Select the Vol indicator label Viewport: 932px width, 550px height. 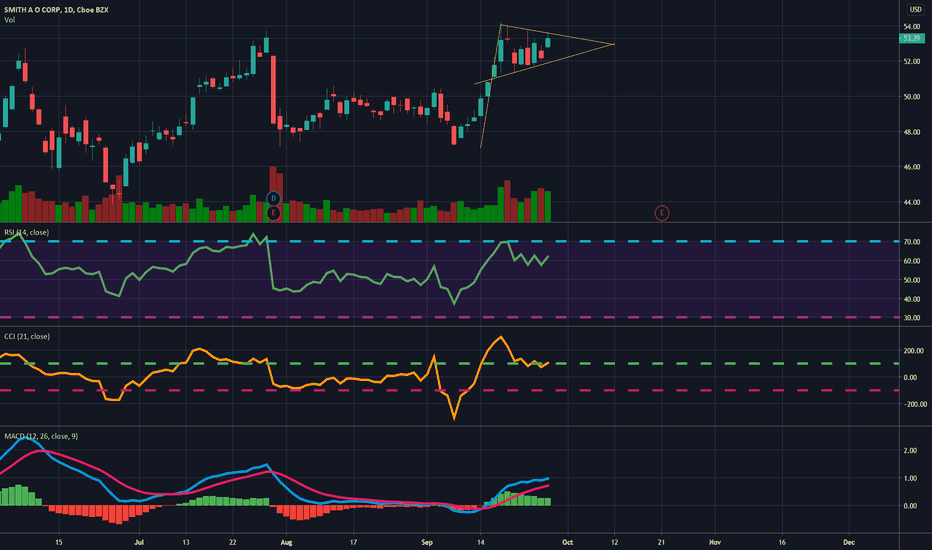click(10, 20)
